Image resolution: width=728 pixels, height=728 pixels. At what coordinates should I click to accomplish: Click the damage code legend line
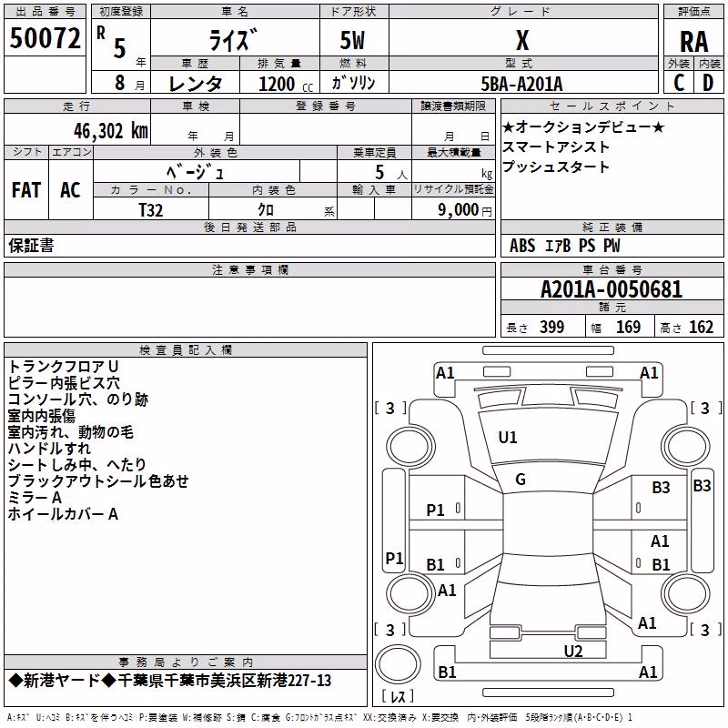tap(319, 718)
